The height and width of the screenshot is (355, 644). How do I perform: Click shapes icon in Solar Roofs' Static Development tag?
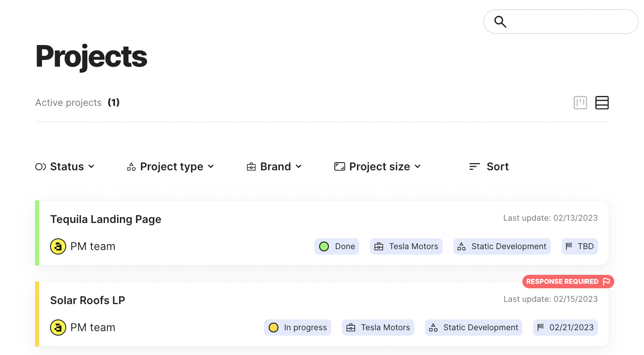pyautogui.click(x=433, y=328)
